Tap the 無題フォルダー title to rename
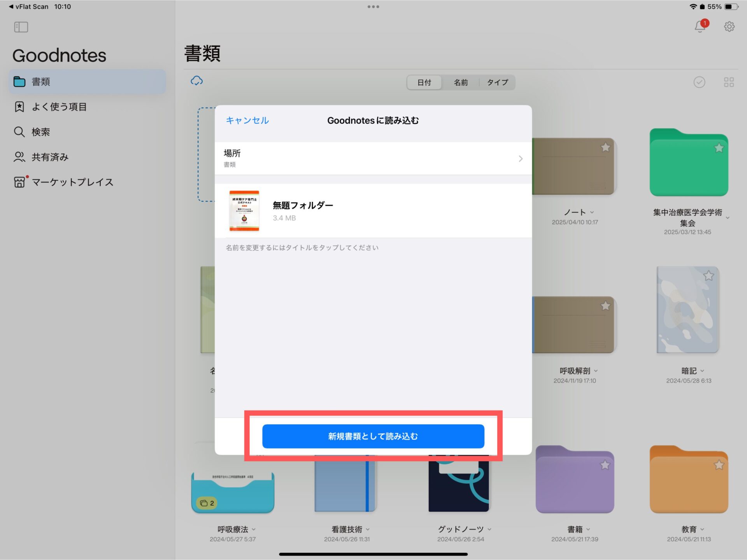 pos(303,205)
